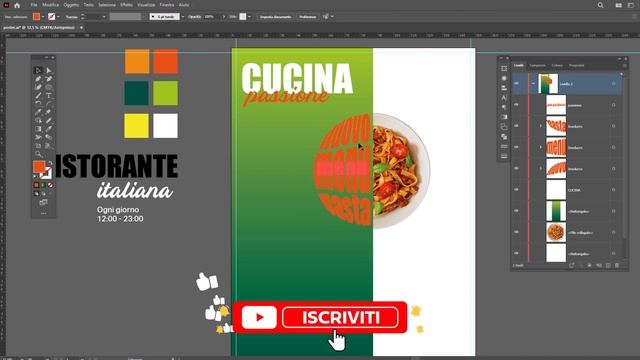This screenshot has height=360, width=640.
Task: Toggle visibility of the CUCINA layer
Action: tap(516, 190)
